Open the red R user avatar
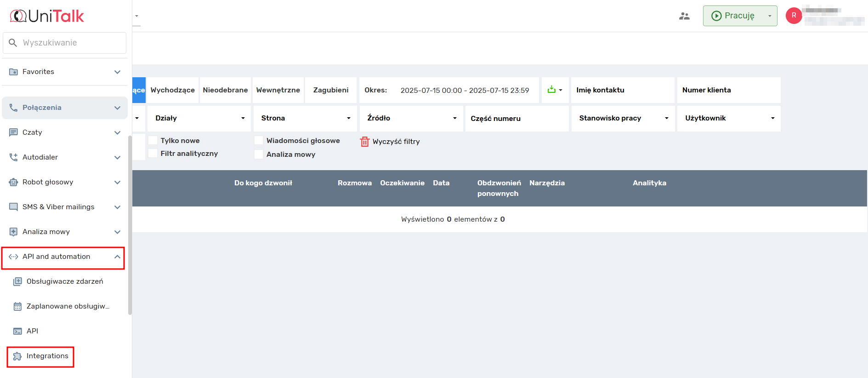Screen dimensions: 868x378 point(794,16)
